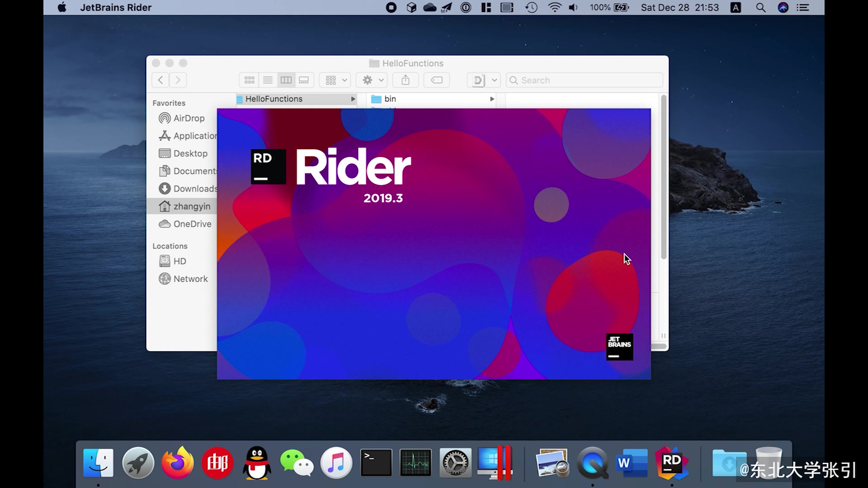Open the Downloads folder in Dock
The image size is (868, 488).
click(x=729, y=463)
